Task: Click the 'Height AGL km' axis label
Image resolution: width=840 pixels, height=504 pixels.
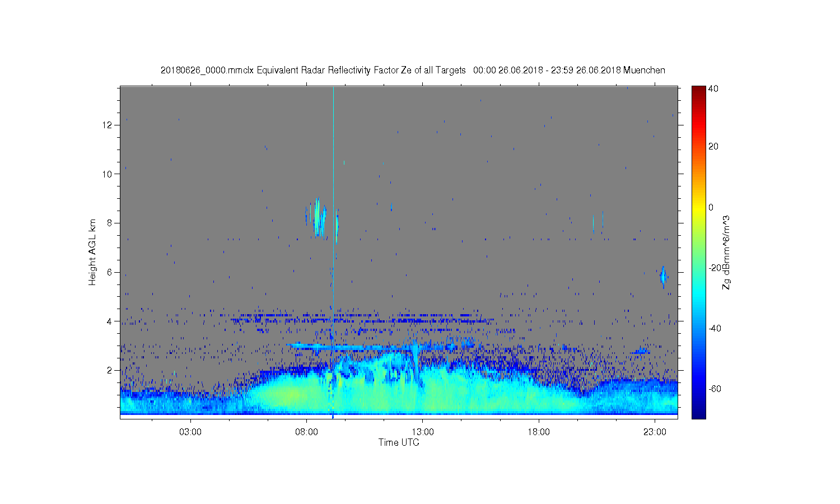Action: (92, 252)
